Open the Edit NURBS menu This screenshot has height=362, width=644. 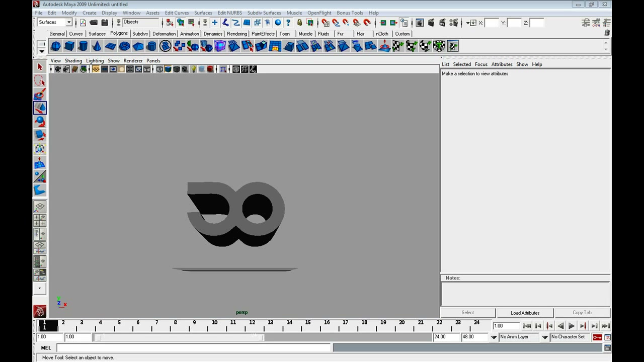(229, 13)
